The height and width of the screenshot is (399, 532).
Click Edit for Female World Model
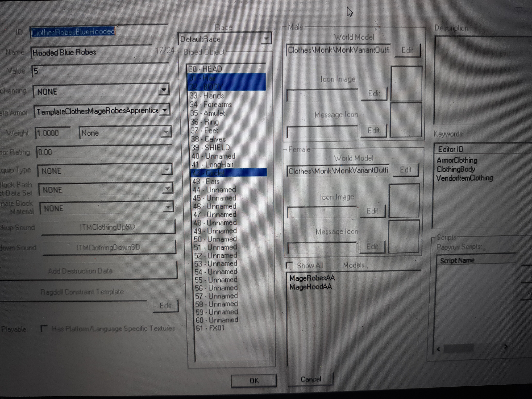point(406,170)
